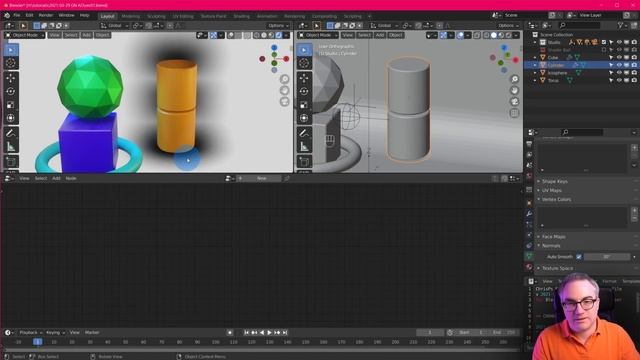The height and width of the screenshot is (360, 640).
Task: Open Object Mode dropdown in left viewport
Action: [24, 36]
